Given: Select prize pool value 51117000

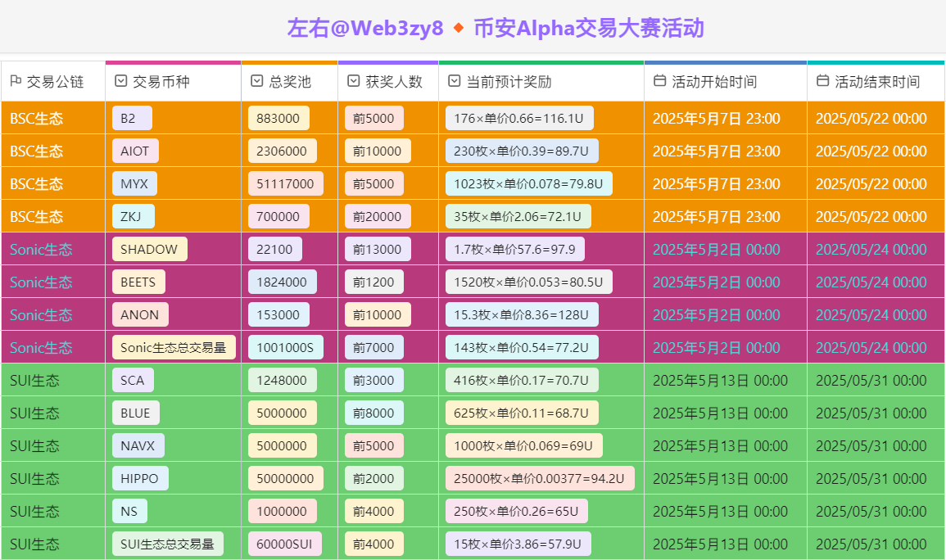Looking at the screenshot, I should click(285, 184).
